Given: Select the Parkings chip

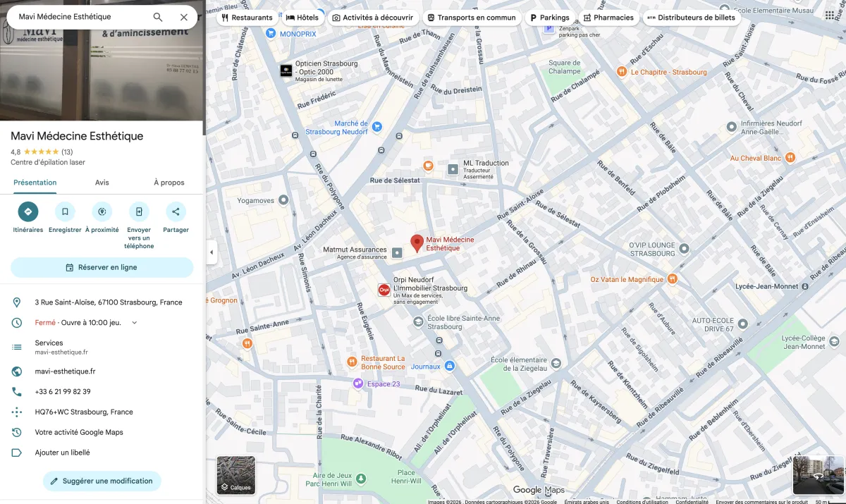Looking at the screenshot, I should (550, 18).
